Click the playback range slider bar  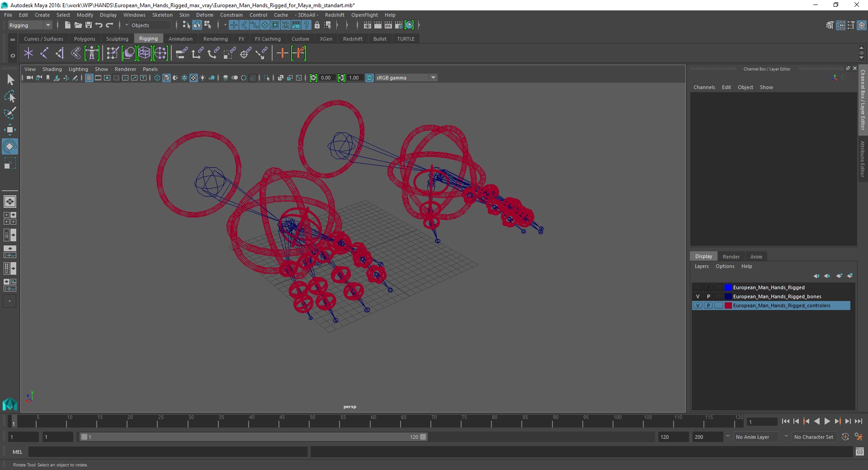pos(253,437)
